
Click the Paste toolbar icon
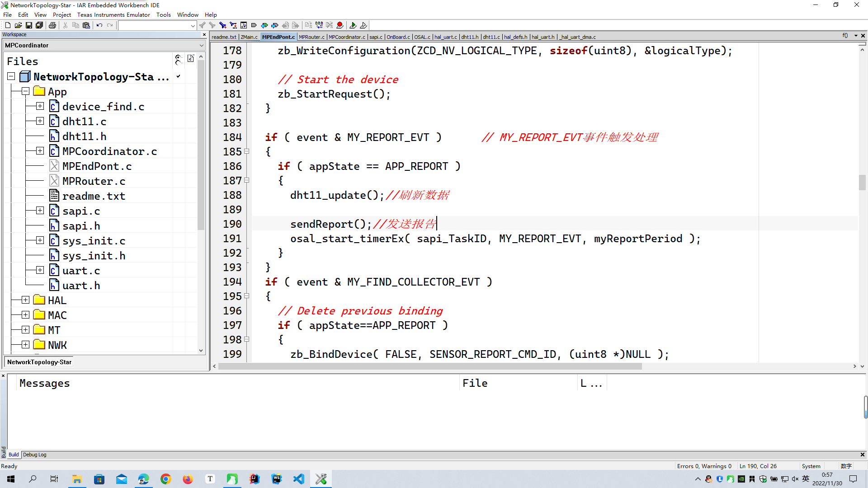(x=86, y=25)
